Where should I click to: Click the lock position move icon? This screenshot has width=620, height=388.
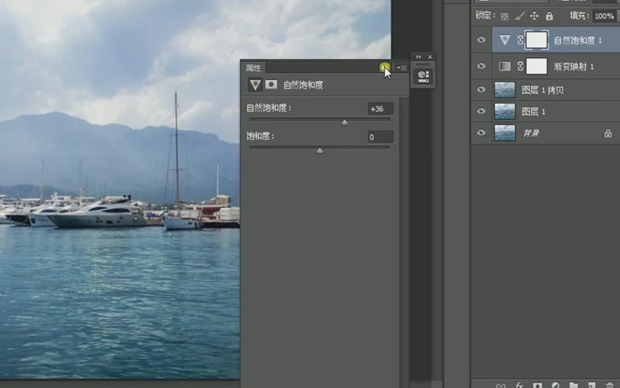click(534, 16)
